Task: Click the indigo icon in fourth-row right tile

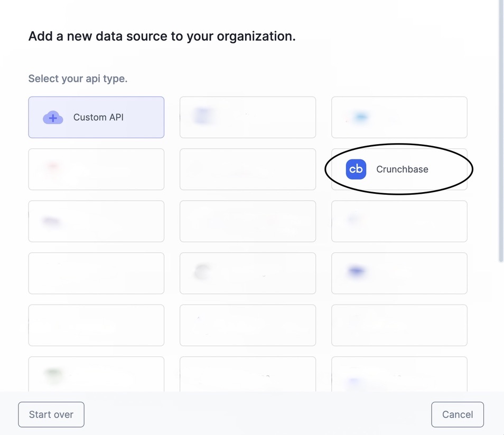Action: click(356, 271)
